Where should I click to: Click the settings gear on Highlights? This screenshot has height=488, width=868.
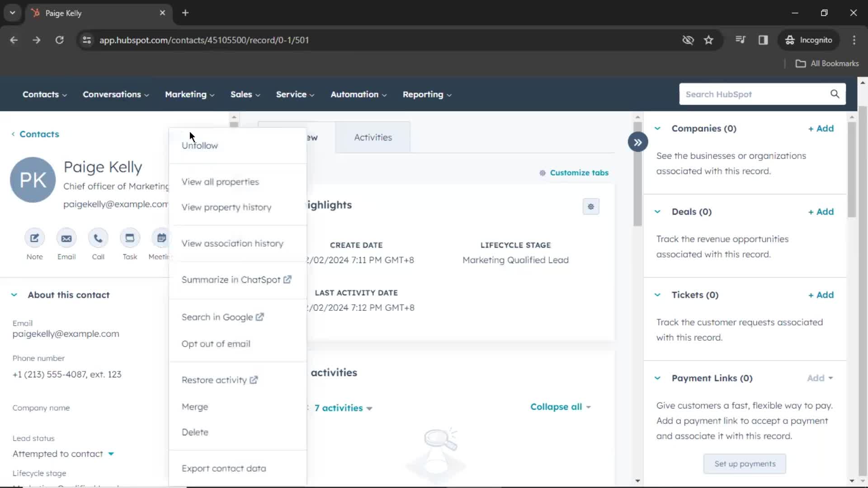pyautogui.click(x=591, y=206)
